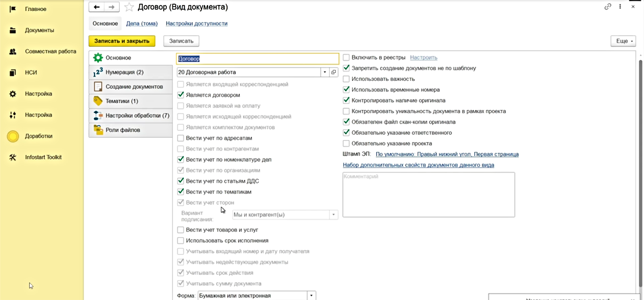644x300 pixels.
Task: Expand the Договорная работа dropdown arrow
Action: [325, 72]
